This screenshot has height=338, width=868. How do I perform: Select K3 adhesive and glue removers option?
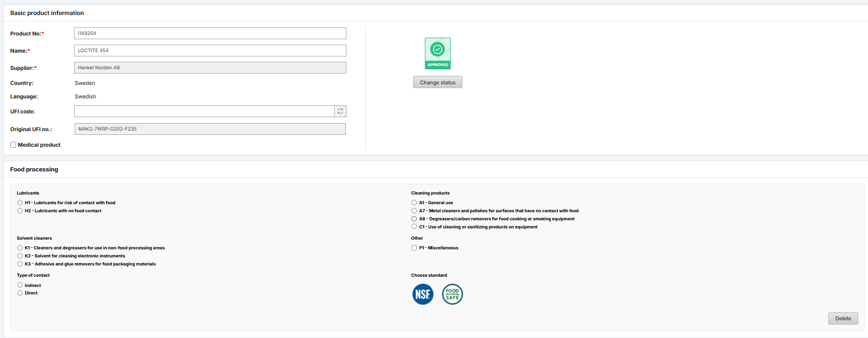[x=20, y=264]
